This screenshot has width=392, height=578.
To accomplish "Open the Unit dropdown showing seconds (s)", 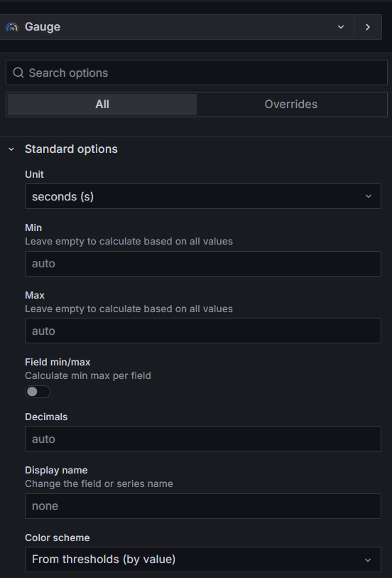I will [x=203, y=196].
